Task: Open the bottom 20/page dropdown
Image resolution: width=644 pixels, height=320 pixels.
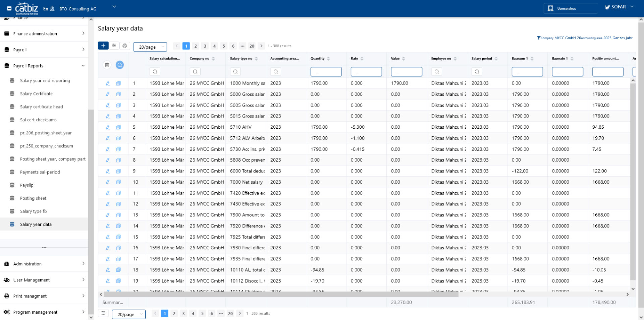Action: (129, 314)
